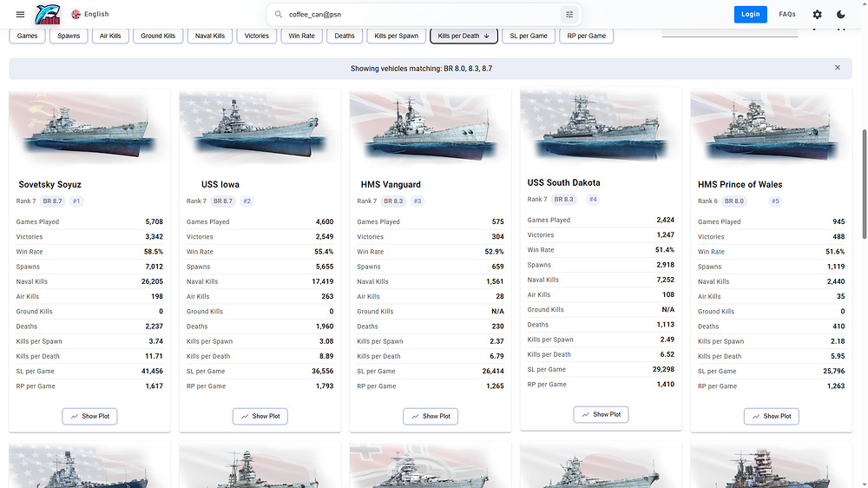Select the HMS Vanguard title

(x=391, y=184)
